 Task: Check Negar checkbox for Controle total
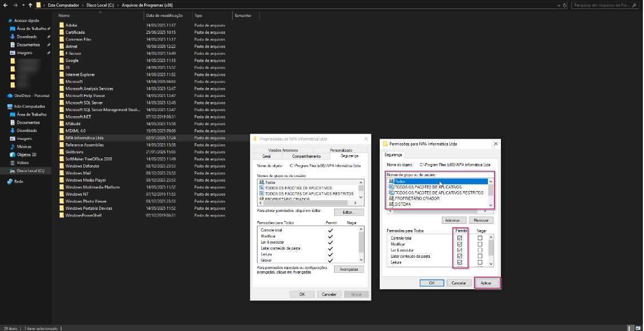point(480,238)
